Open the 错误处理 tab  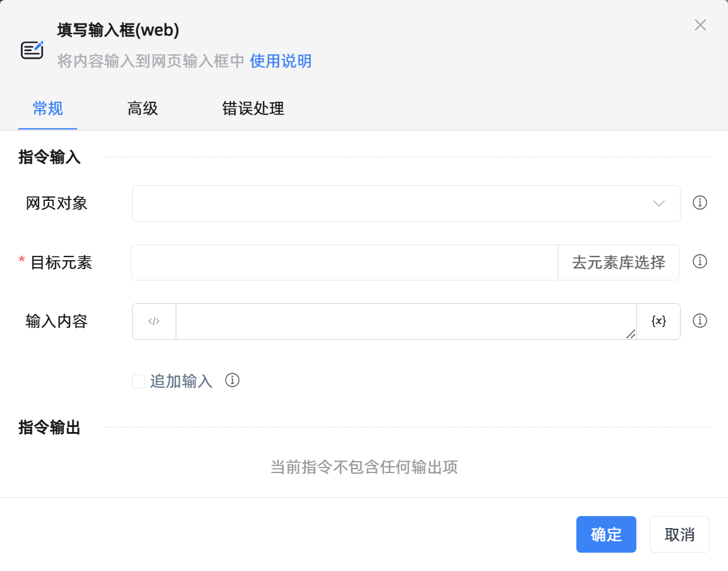tap(253, 109)
